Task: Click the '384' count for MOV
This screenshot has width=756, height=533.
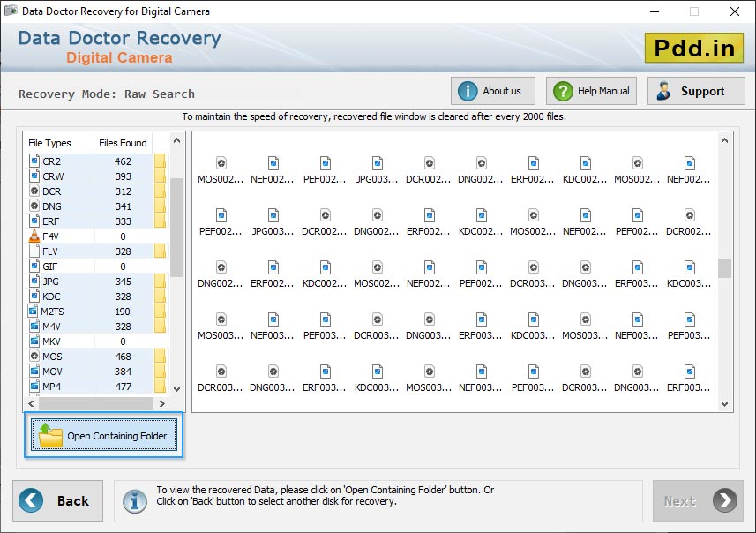Action: 123,371
